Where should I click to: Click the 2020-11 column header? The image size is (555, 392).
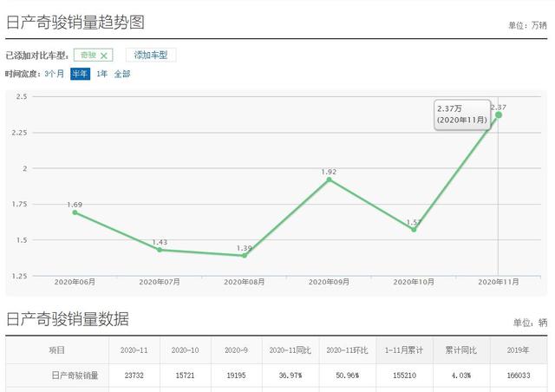(x=134, y=350)
